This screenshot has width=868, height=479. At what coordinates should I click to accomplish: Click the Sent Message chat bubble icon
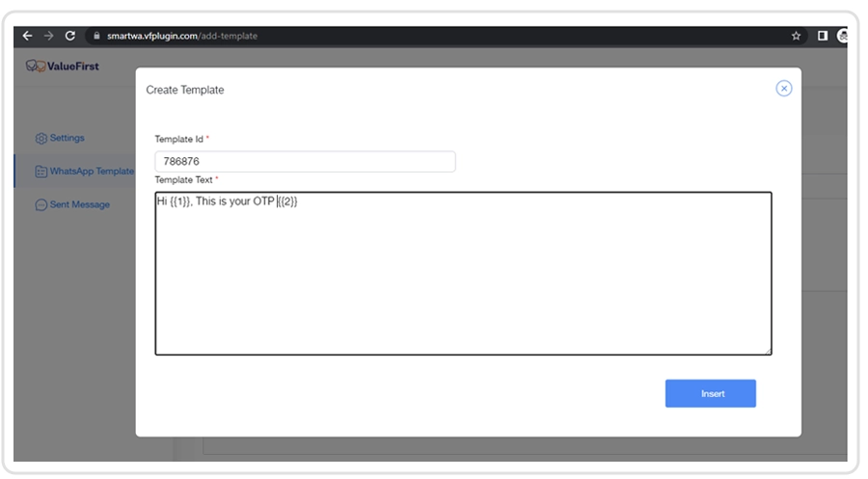(x=41, y=205)
